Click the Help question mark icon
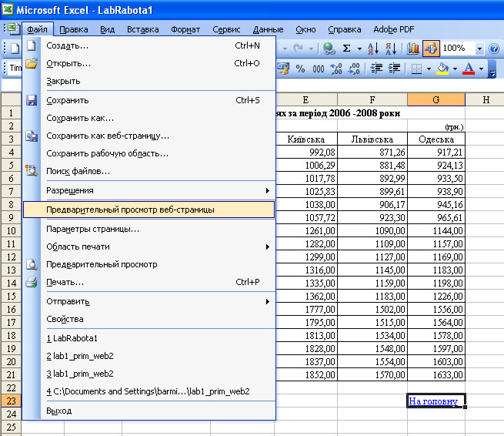The image size is (504, 436). click(494, 49)
